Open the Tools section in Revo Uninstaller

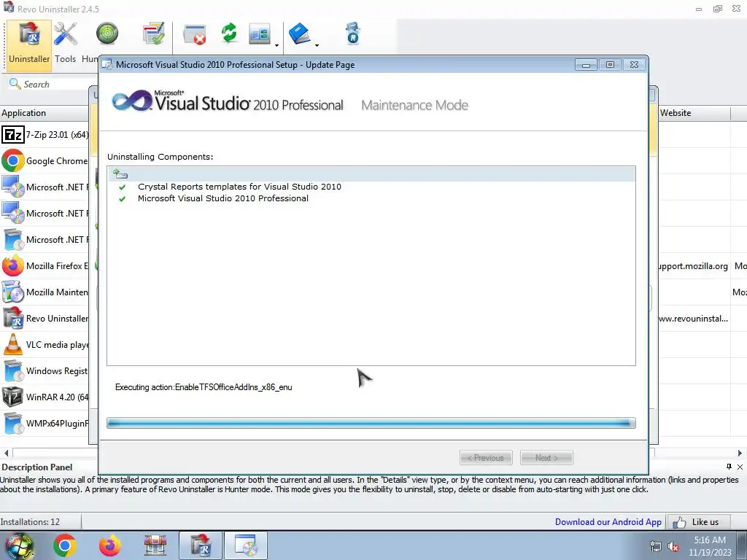(x=65, y=43)
